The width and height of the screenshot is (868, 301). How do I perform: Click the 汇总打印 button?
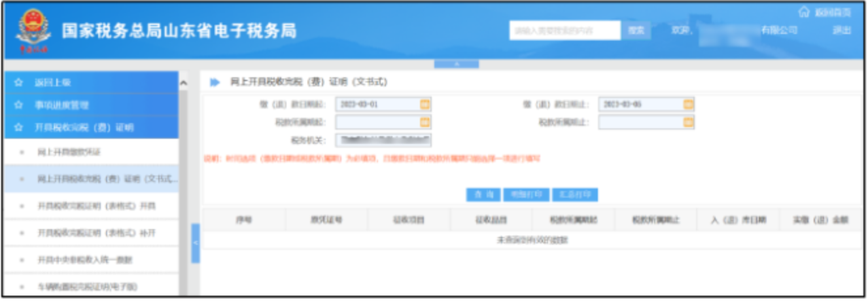[575, 194]
